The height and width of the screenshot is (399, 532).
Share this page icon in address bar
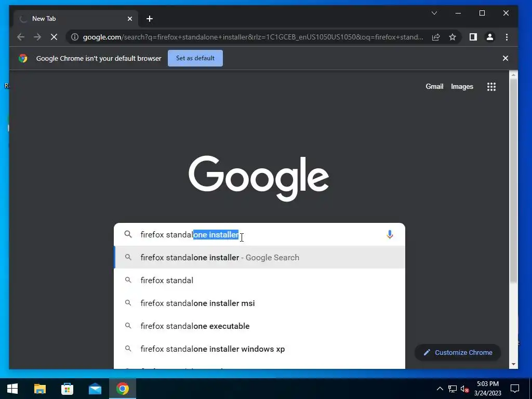click(x=436, y=37)
